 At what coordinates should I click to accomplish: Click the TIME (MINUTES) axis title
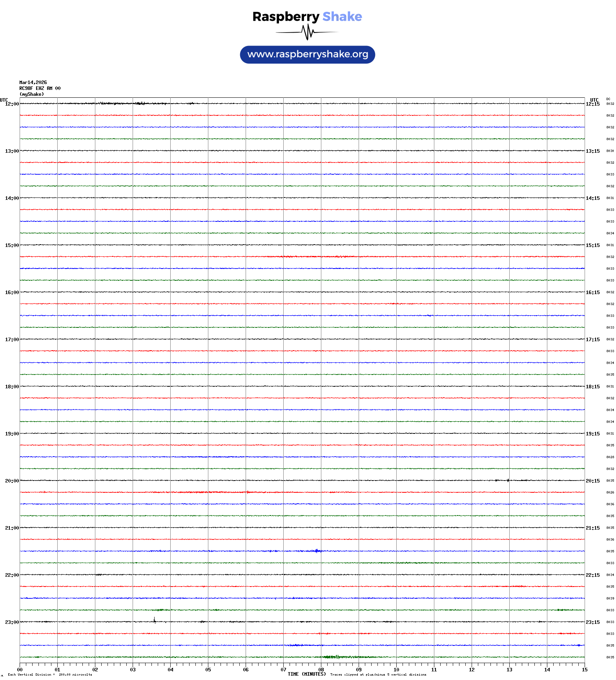306,674
